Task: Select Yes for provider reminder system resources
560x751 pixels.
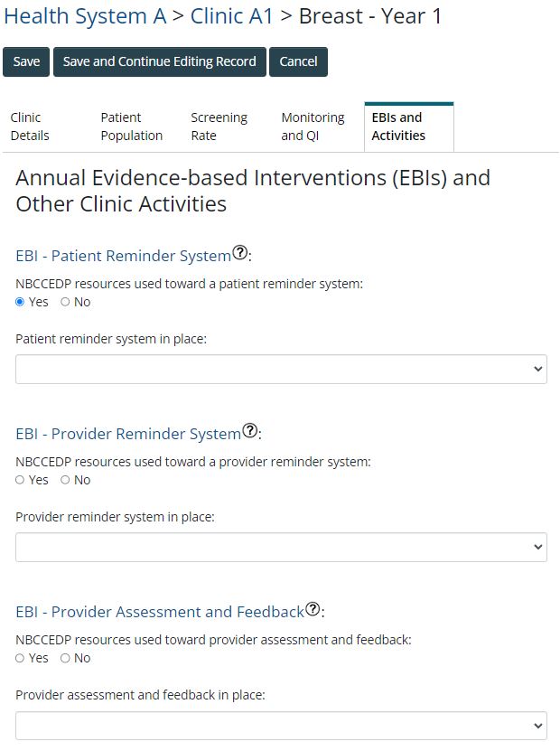Action: point(21,480)
